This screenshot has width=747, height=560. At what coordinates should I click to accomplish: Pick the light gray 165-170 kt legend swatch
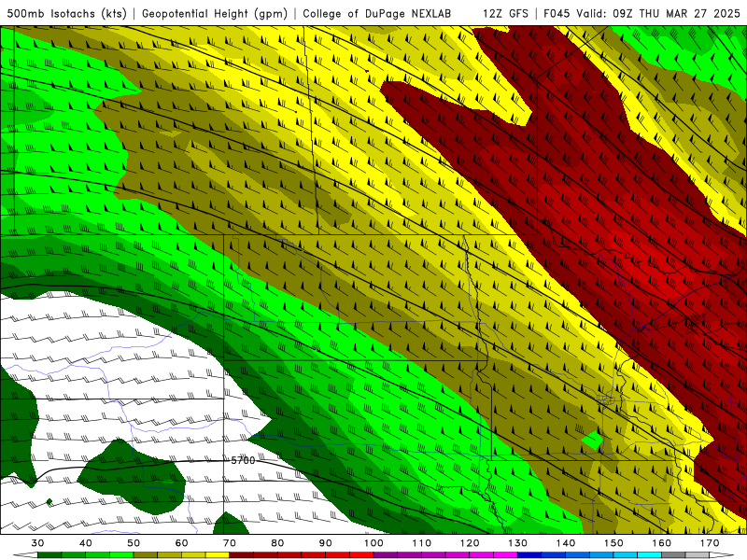point(698,555)
